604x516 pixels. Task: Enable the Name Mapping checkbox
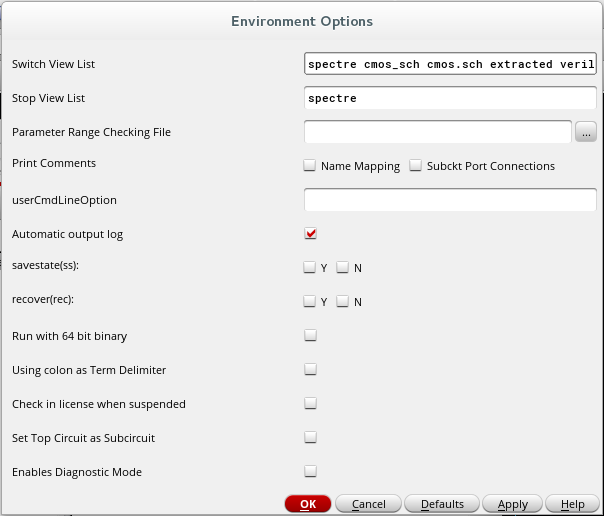click(x=309, y=165)
